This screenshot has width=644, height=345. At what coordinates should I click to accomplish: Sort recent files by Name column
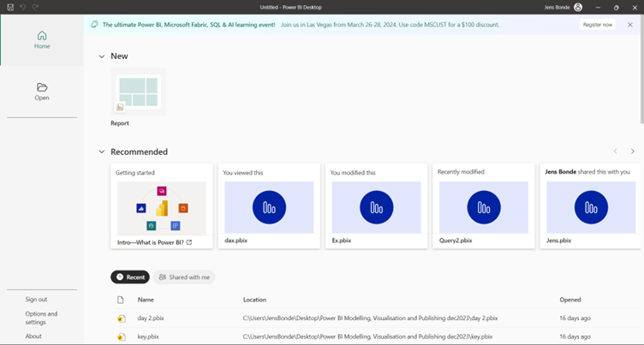tap(146, 300)
